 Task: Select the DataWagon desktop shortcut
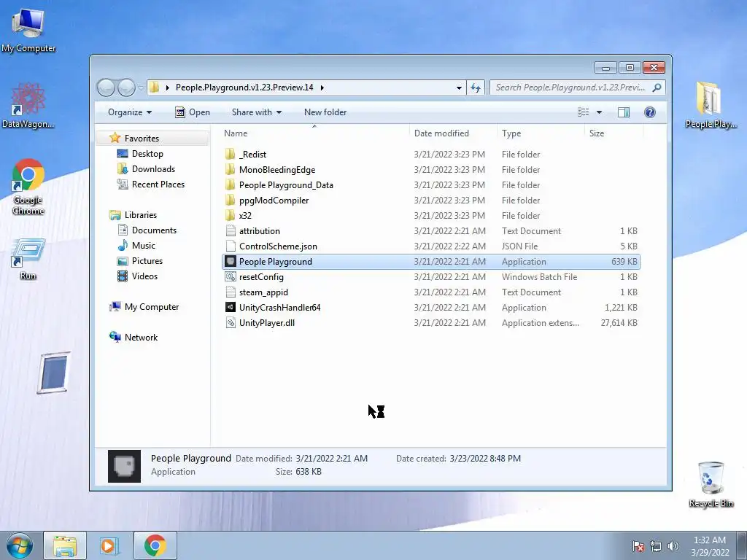click(28, 106)
